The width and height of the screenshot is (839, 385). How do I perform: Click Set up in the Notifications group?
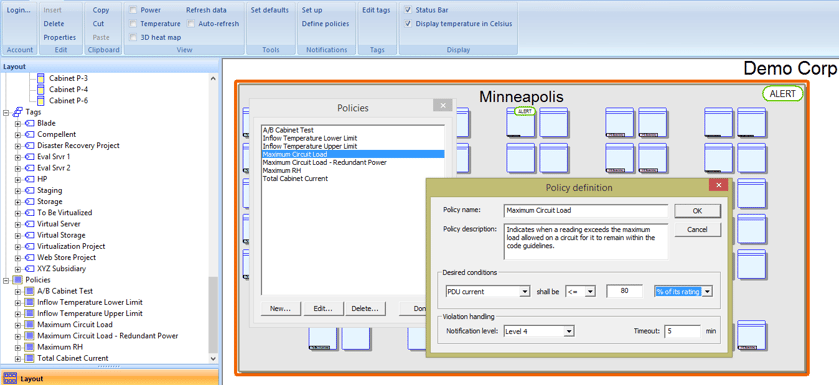click(x=311, y=10)
